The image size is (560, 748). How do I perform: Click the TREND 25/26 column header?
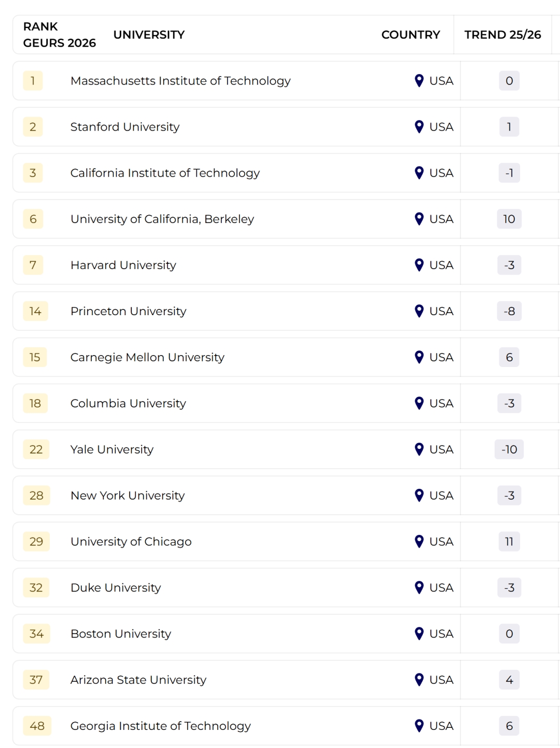[502, 35]
